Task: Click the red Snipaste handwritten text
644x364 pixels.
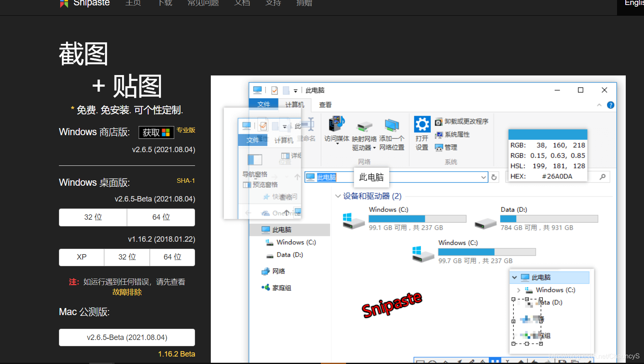Action: pyautogui.click(x=392, y=304)
